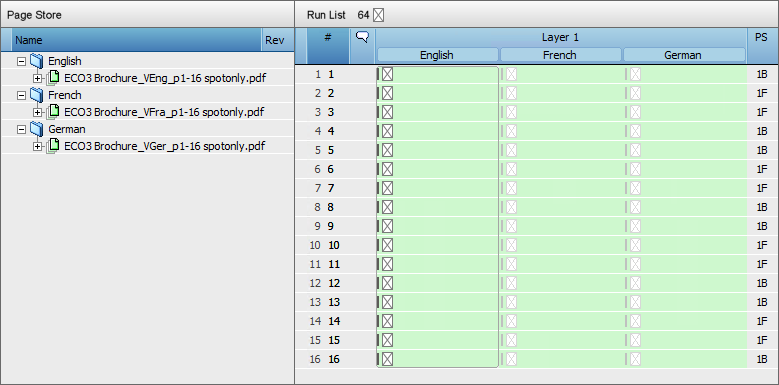Click page number 11 in run list
779x385 pixels.
click(334, 264)
